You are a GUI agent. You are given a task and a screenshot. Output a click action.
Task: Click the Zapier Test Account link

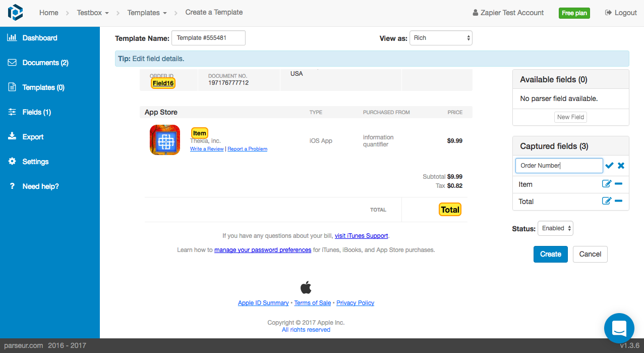click(x=508, y=13)
